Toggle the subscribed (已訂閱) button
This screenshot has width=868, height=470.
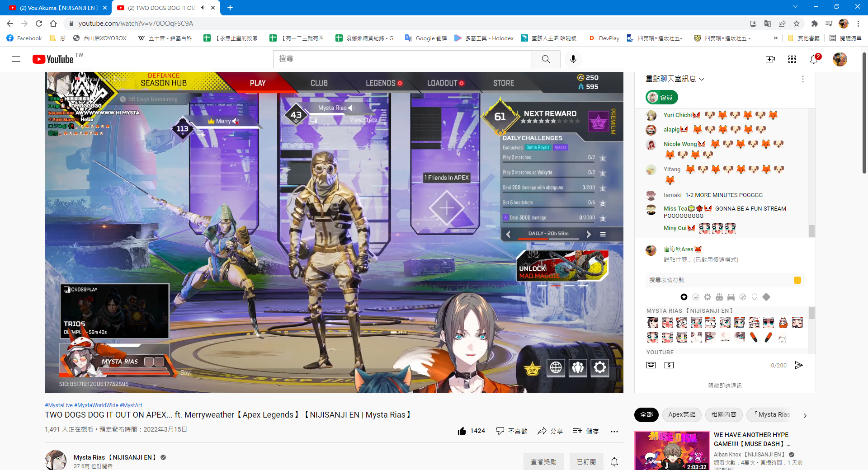586,462
